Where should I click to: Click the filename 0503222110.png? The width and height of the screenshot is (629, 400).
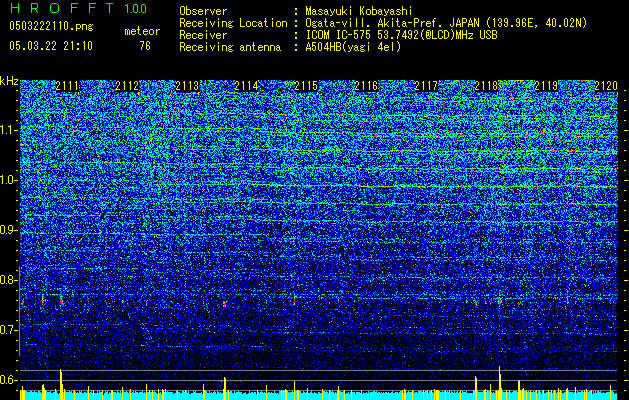click(x=51, y=26)
